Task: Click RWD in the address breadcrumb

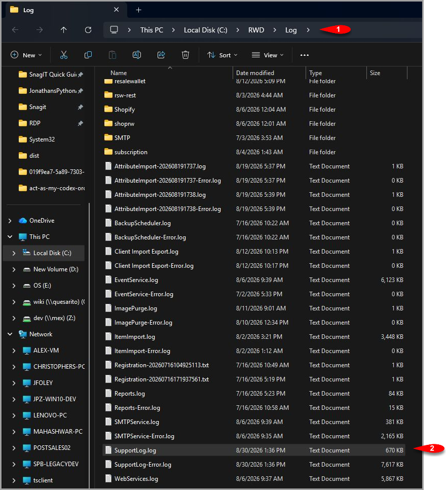Action: 256,30
